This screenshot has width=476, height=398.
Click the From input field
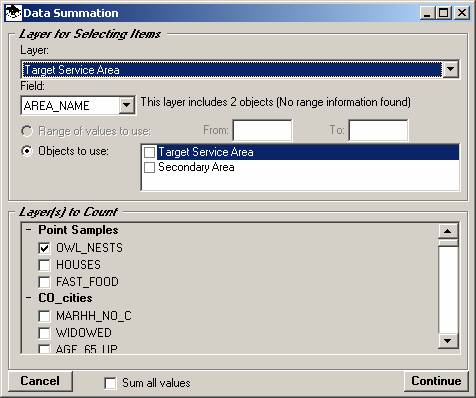[262, 130]
